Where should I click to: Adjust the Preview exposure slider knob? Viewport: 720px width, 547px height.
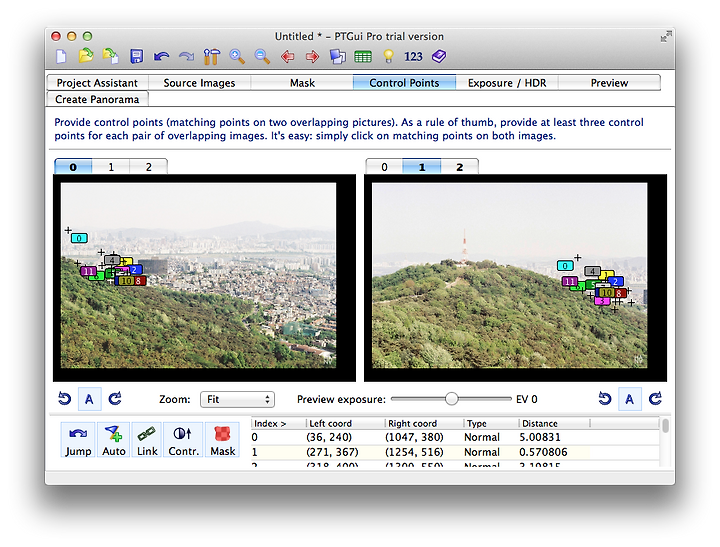click(451, 399)
